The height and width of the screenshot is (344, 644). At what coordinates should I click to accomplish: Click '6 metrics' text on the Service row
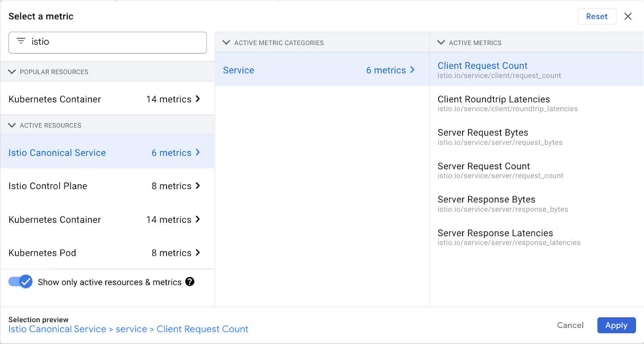(386, 70)
